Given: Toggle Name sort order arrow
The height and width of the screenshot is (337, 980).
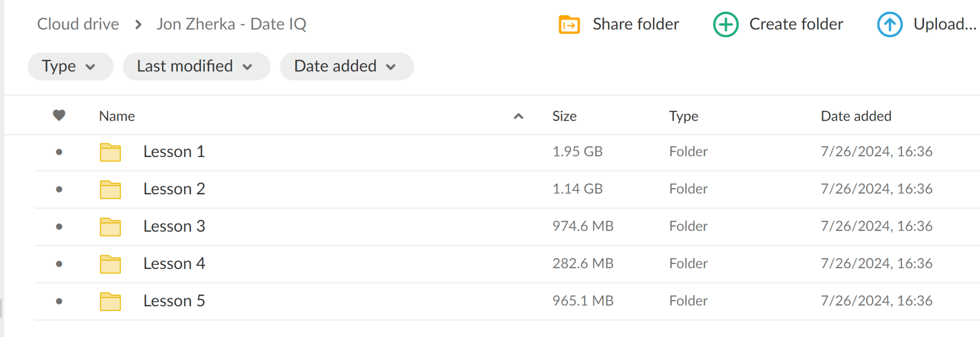Looking at the screenshot, I should click(x=518, y=116).
